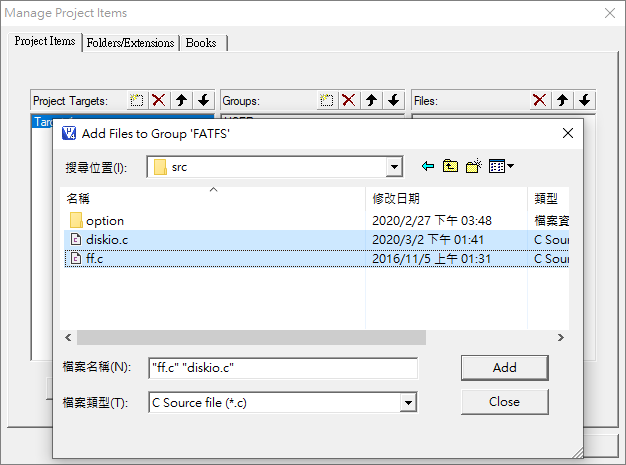Create a new Group

pos(327,100)
